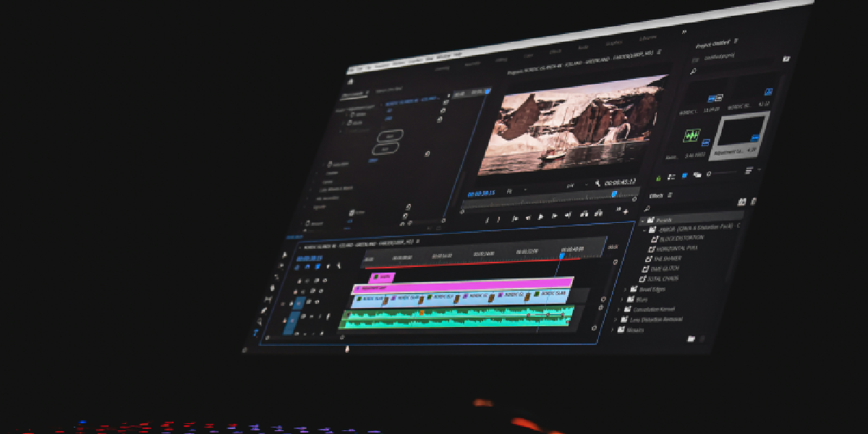Switch to the Graphics workspace tab
The width and height of the screenshot is (868, 434).
[614, 43]
